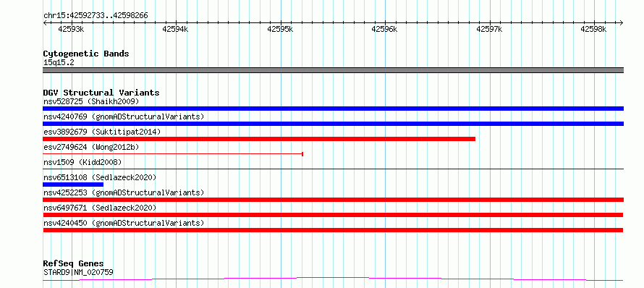The image size is (644, 288).
Task: Select the STARD9|NM_020759 gene label
Action: coord(78,272)
